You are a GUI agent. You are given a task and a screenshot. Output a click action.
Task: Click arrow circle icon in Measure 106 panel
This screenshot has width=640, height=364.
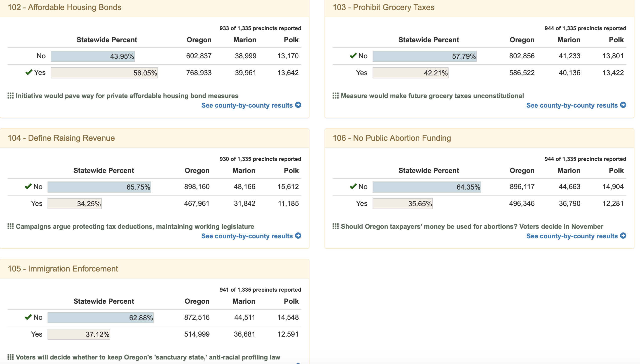(x=623, y=236)
